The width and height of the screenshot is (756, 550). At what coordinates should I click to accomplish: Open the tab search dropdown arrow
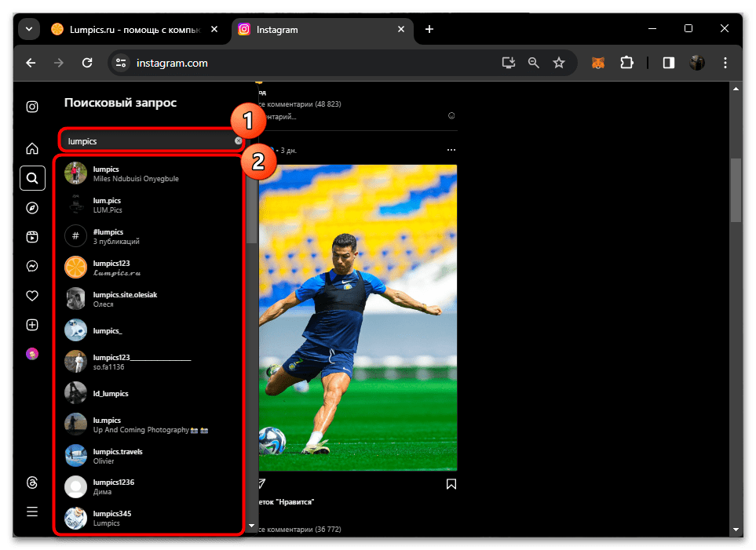(x=29, y=29)
